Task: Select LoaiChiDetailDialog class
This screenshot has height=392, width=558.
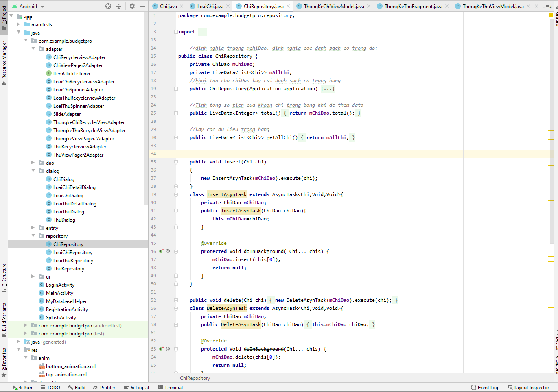Action: point(74,187)
